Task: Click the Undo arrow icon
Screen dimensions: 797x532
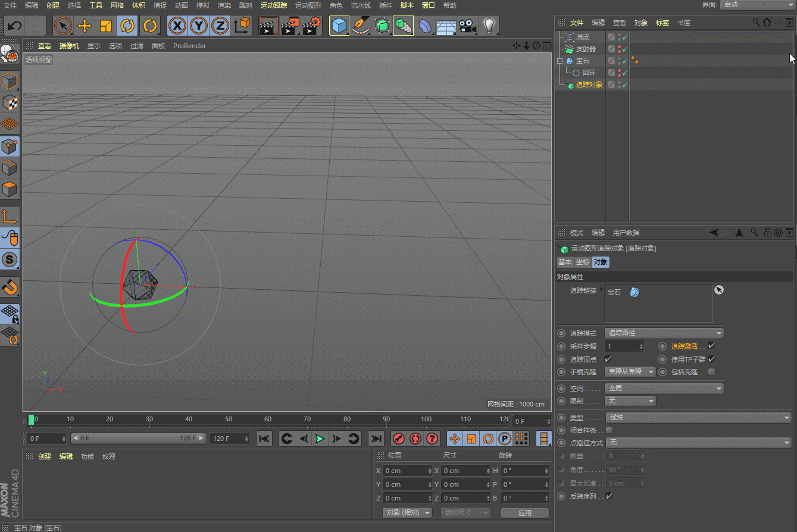Action: click(14, 26)
